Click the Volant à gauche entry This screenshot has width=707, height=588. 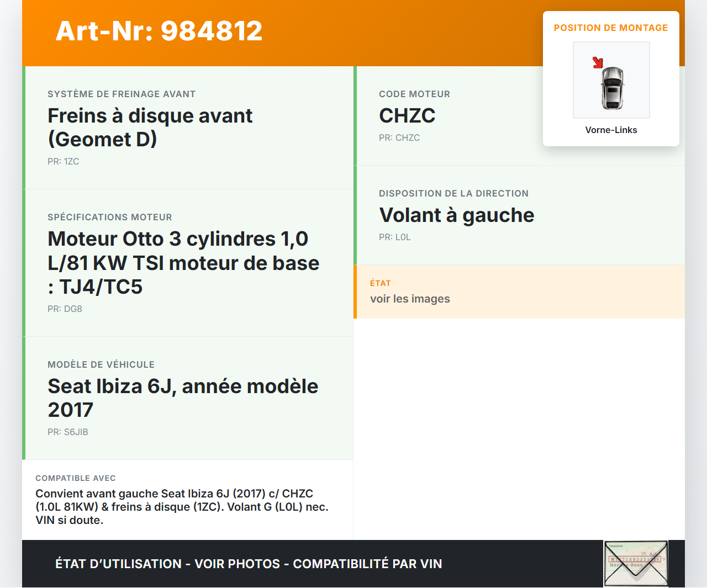456,215
